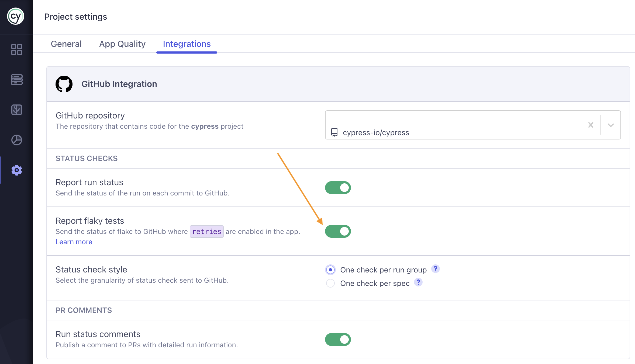635x364 pixels.
Task: Open the Learn more link
Action: (74, 242)
